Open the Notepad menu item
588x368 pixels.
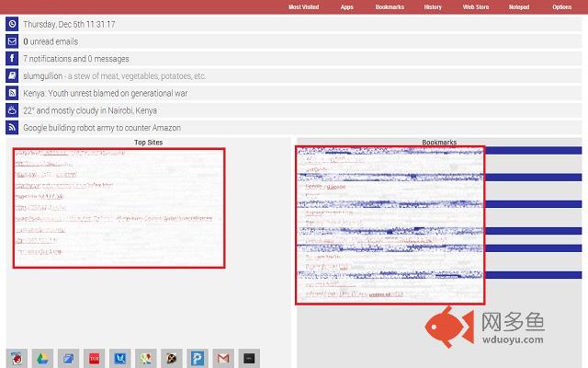(519, 6)
